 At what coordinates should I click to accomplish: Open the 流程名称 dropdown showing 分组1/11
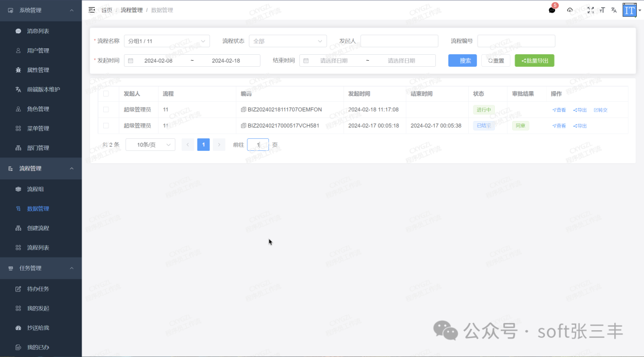[x=166, y=41]
